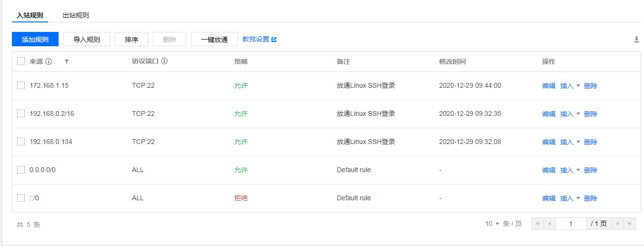This screenshot has height=246, width=644.
Task: Click Default rule note in 0.0.0.0/0 row
Action: pyautogui.click(x=354, y=170)
